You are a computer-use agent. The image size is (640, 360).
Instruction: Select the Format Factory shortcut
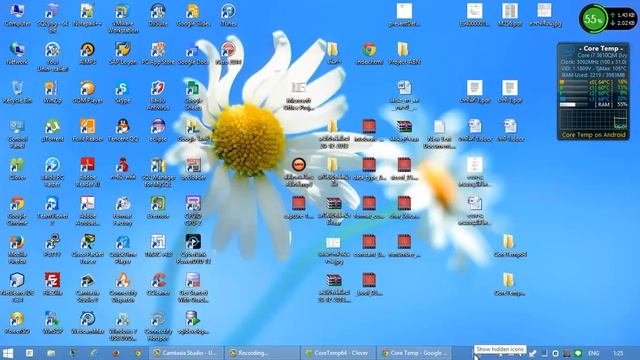[123, 211]
